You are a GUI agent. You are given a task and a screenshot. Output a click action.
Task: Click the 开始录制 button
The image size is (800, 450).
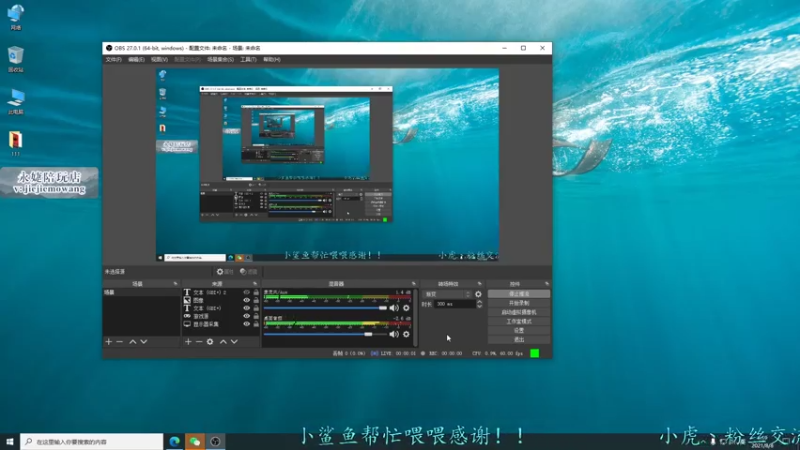tap(519, 303)
